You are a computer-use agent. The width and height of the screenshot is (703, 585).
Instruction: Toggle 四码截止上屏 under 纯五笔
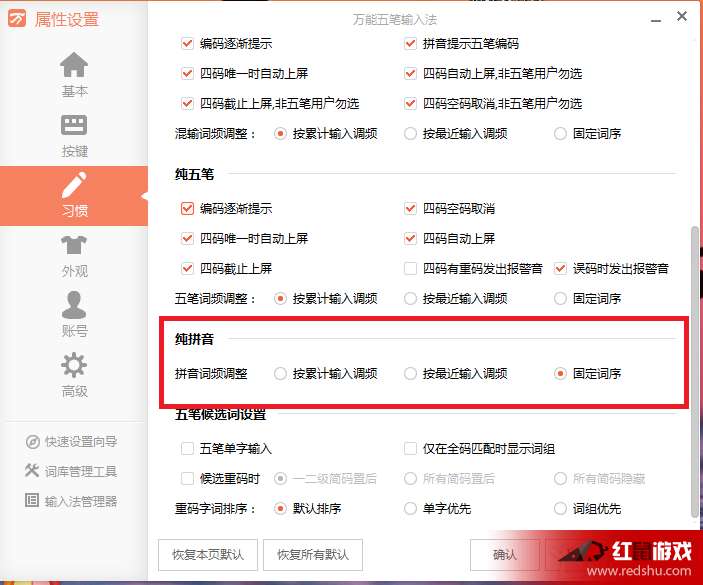pos(187,269)
